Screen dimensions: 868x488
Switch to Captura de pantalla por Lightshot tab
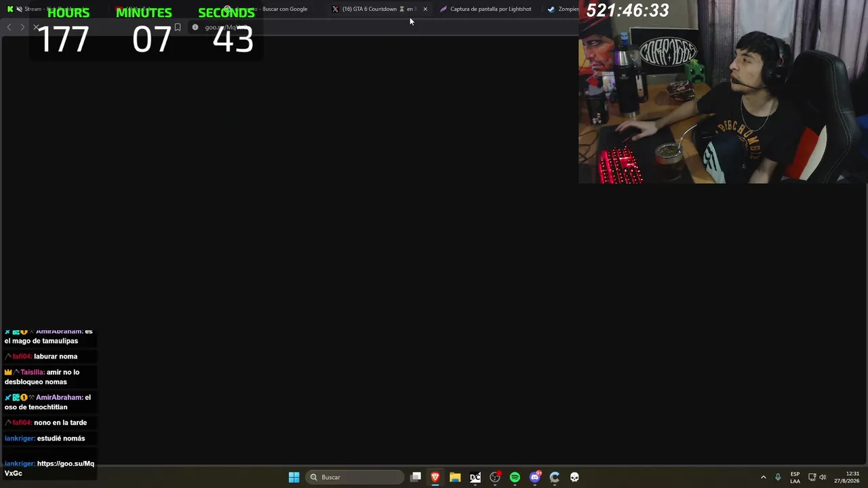[x=487, y=9]
